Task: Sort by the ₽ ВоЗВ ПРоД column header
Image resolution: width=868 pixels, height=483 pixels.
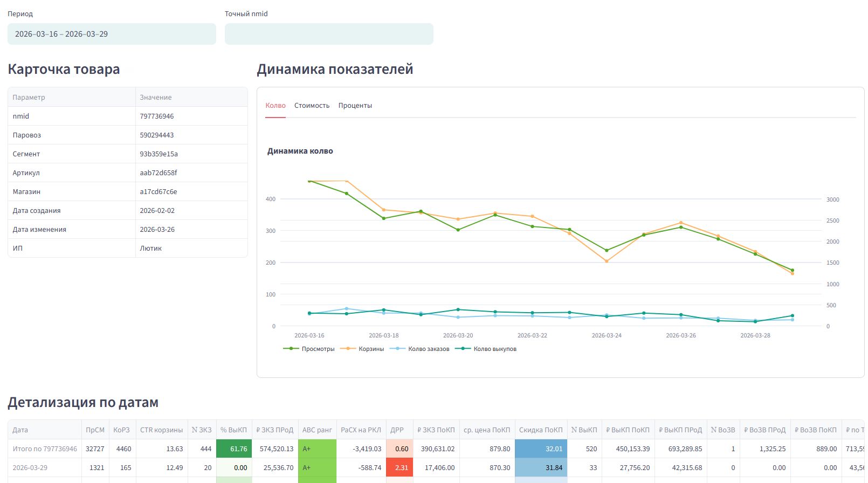Action: (765, 430)
